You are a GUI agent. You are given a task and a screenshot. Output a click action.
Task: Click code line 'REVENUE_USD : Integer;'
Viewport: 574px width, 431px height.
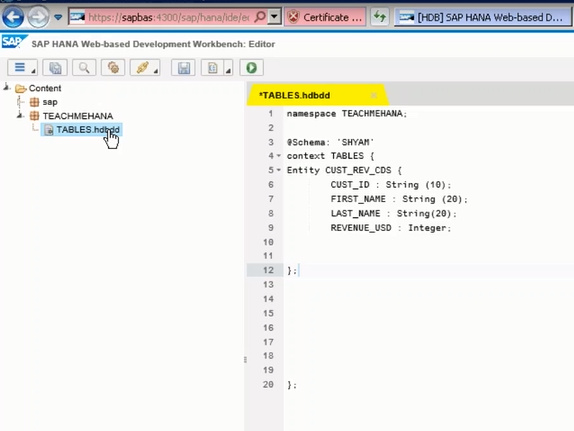tap(391, 228)
